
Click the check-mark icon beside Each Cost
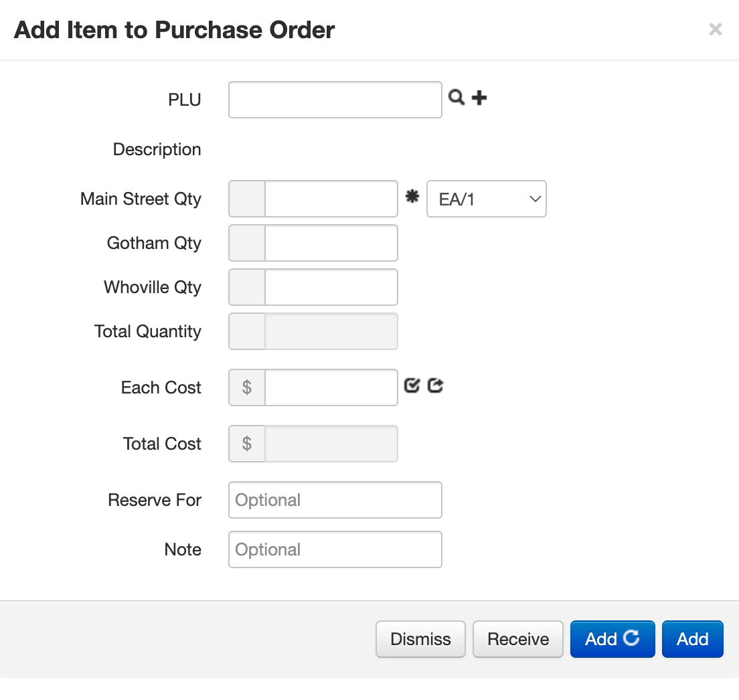[412, 385]
